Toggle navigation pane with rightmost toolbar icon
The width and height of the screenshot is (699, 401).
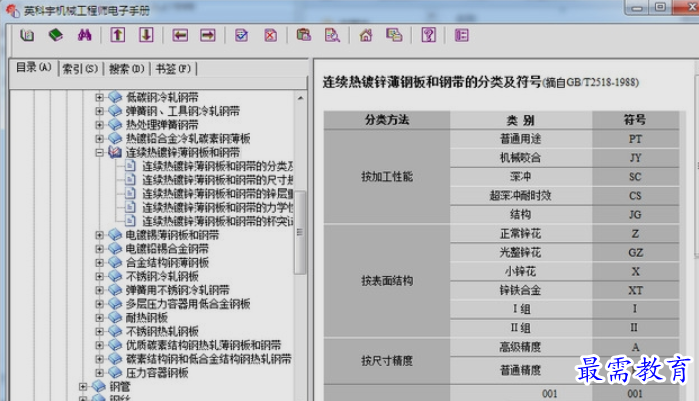461,35
